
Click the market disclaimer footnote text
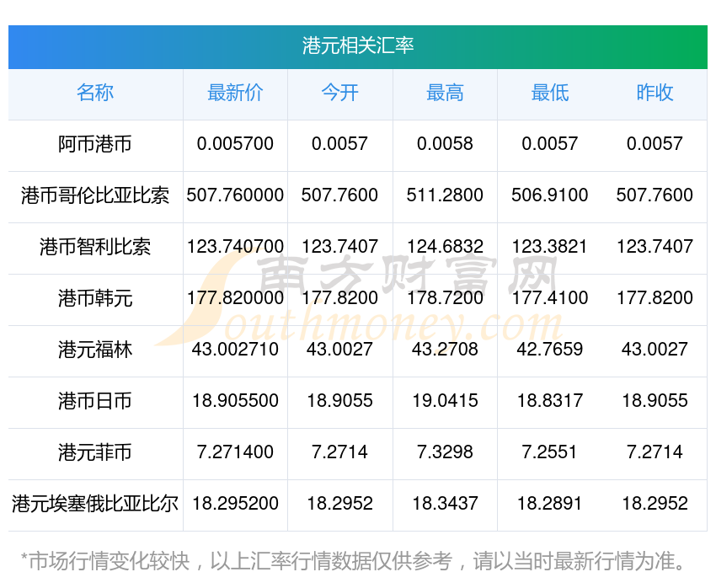[x=352, y=561]
